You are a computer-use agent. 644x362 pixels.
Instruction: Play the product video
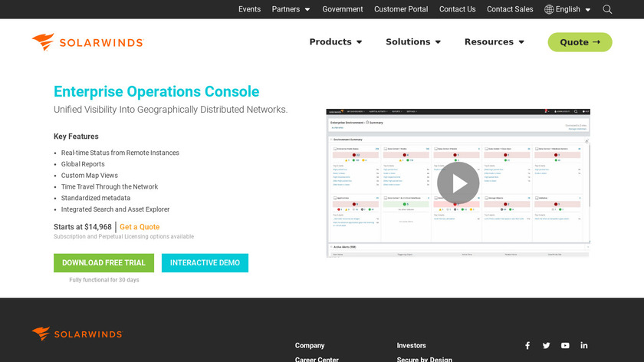(458, 183)
